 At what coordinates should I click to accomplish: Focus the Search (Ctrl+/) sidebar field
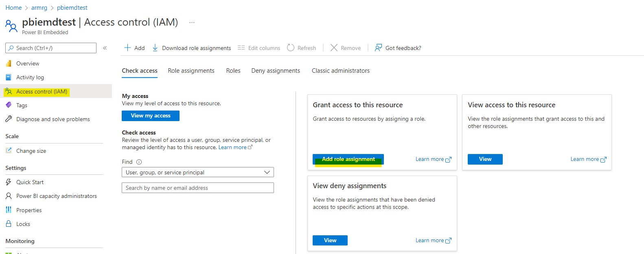point(51,48)
